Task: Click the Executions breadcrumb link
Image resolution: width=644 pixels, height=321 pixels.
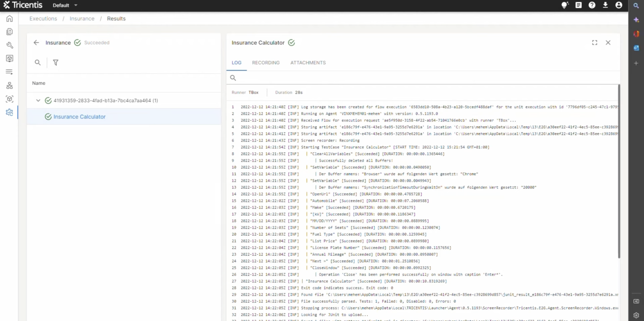Action: point(43,18)
